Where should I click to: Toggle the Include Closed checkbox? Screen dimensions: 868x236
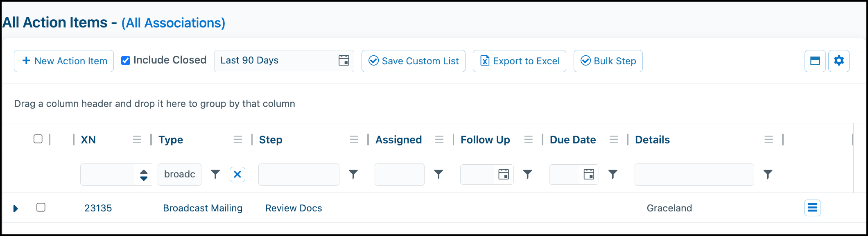126,61
